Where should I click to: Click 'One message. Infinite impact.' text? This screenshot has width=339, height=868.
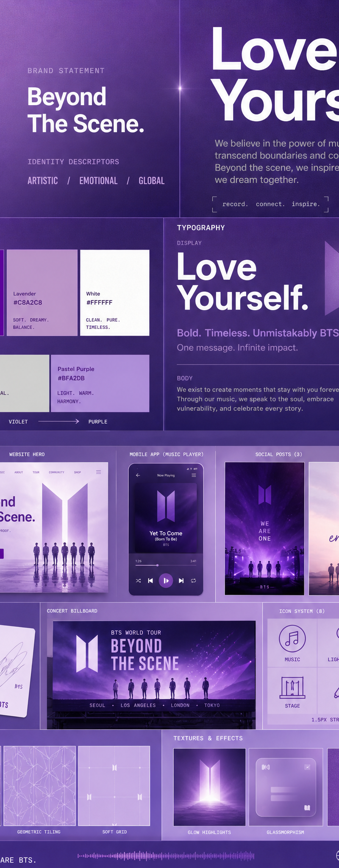[237, 348]
